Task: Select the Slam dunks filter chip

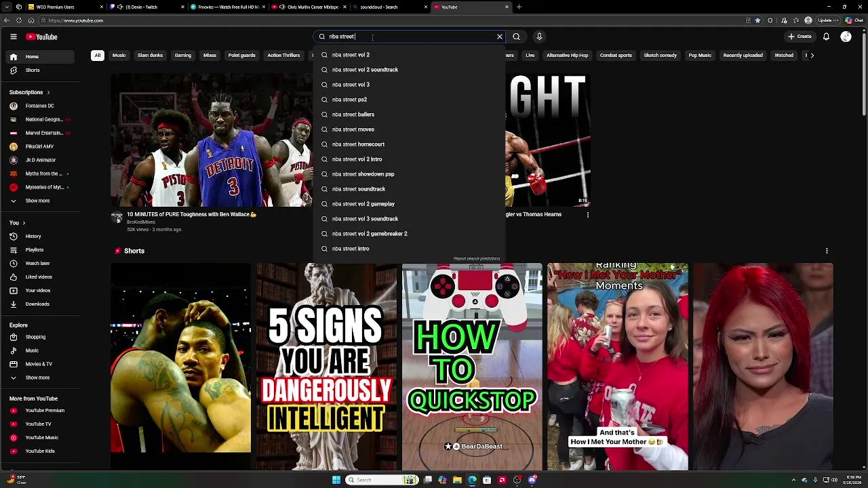Action: point(150,56)
